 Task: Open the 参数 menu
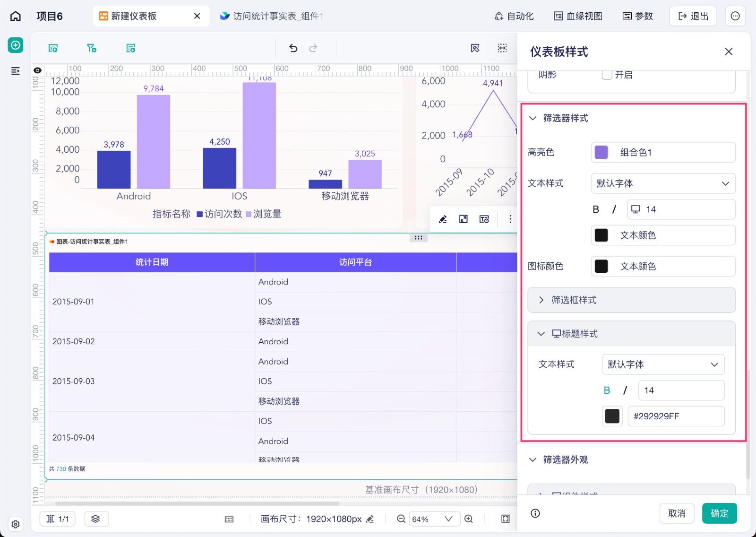(638, 16)
